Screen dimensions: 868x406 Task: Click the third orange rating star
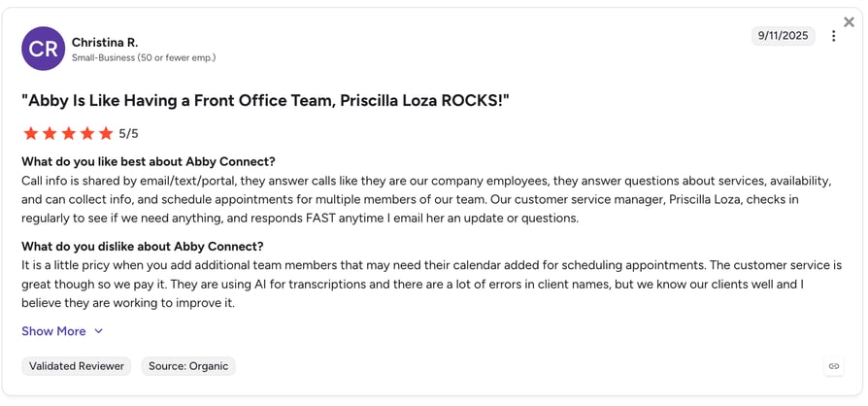coord(69,133)
